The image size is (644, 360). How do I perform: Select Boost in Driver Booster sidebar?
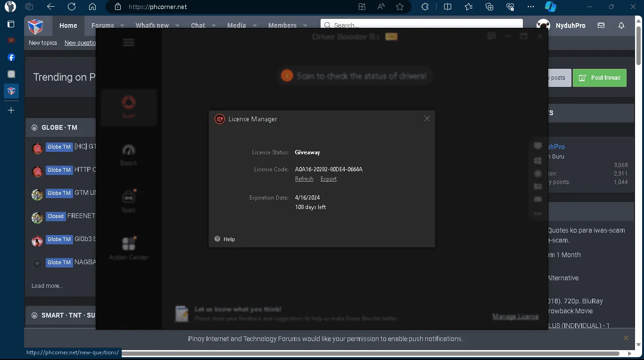(129, 155)
